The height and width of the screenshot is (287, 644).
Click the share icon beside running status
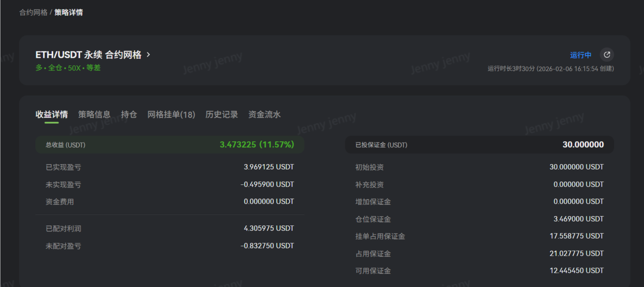click(x=607, y=55)
